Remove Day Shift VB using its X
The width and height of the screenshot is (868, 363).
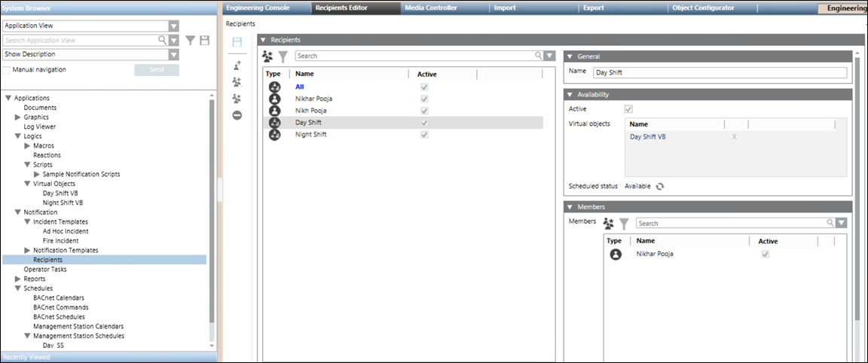(x=735, y=137)
